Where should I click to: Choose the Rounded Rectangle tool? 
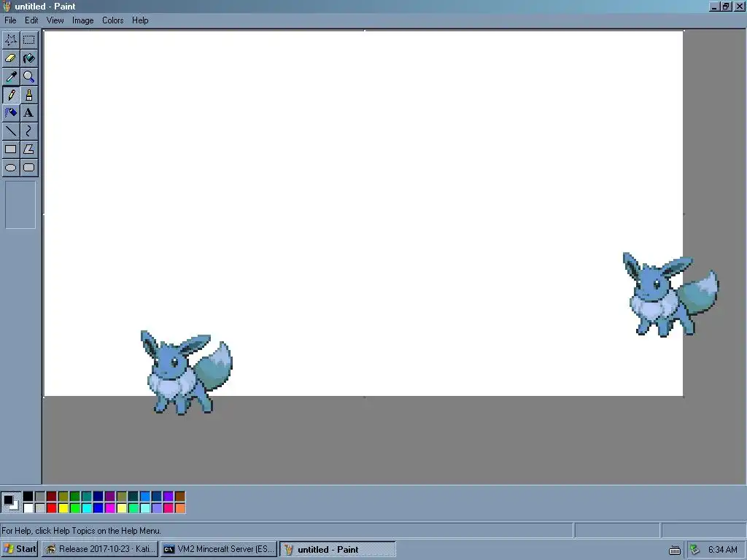pyautogui.click(x=29, y=168)
